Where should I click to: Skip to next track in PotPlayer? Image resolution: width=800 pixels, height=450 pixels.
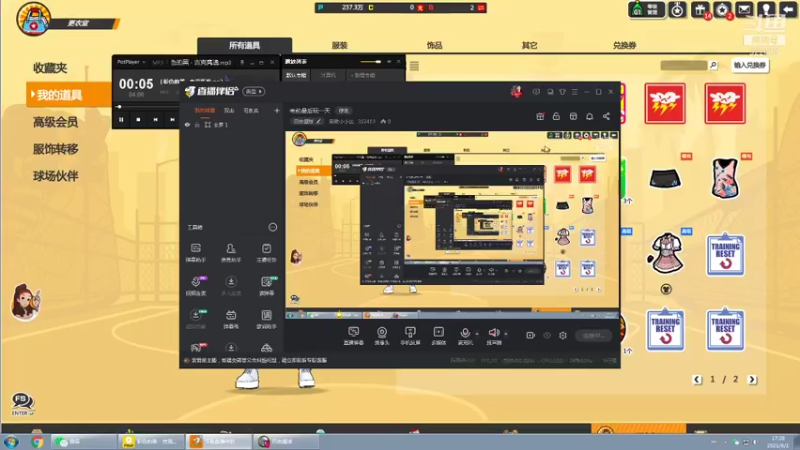click(172, 119)
